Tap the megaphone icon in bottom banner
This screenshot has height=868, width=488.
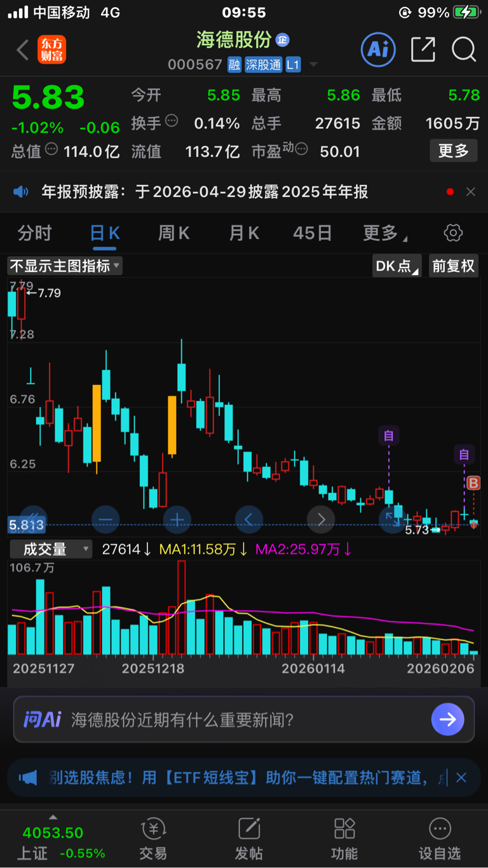tap(27, 777)
